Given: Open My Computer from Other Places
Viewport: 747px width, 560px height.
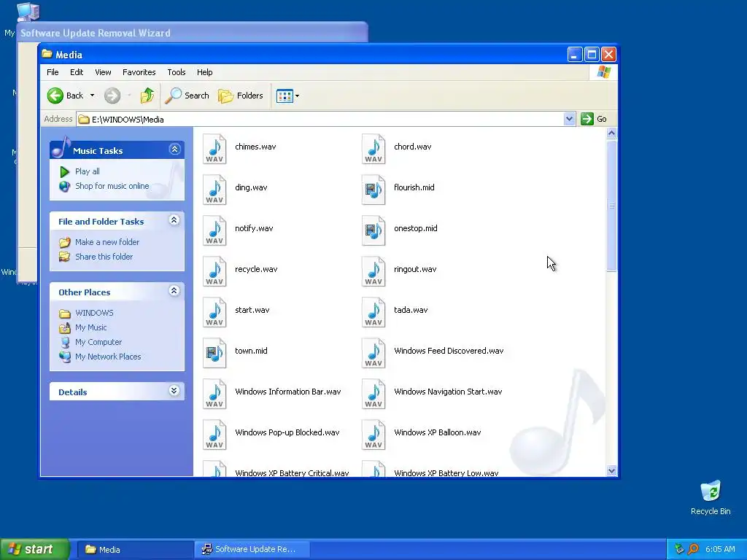Looking at the screenshot, I should coord(98,343).
